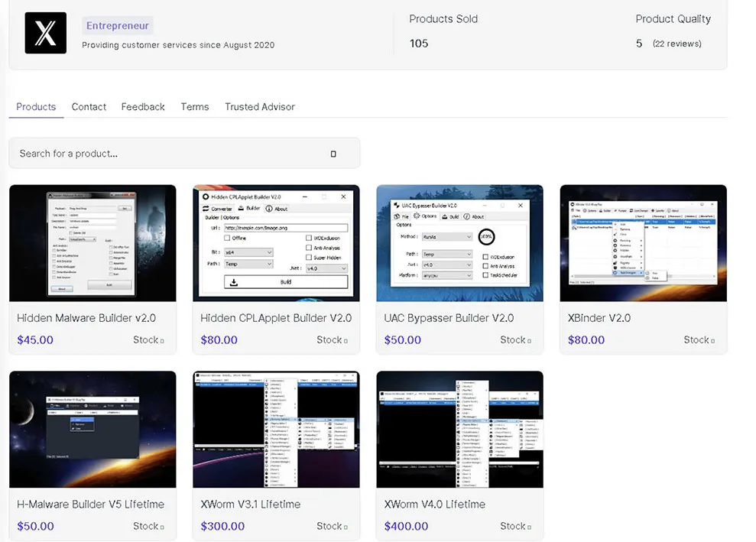The image size is (756, 542).
Task: Click the 105 products sold count
Action: click(x=419, y=44)
